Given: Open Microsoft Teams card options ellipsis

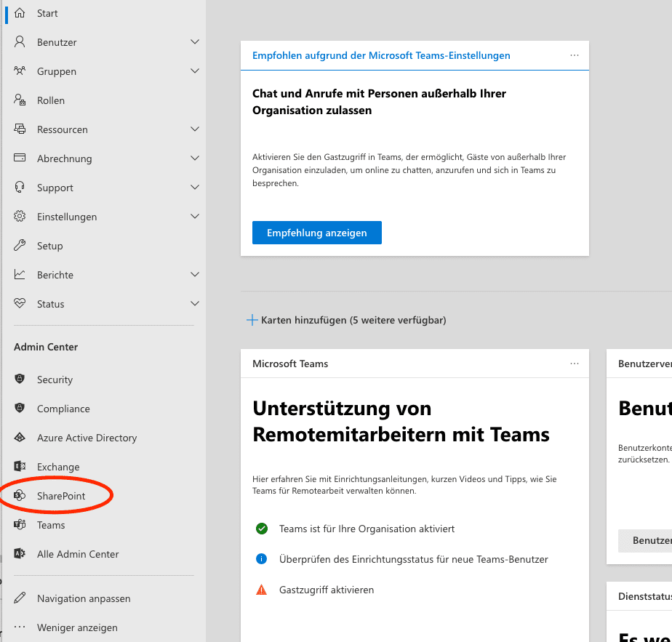Looking at the screenshot, I should 575,364.
